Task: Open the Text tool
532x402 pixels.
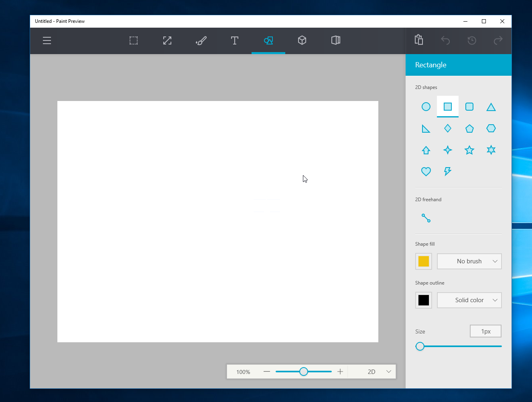Action: pyautogui.click(x=234, y=40)
